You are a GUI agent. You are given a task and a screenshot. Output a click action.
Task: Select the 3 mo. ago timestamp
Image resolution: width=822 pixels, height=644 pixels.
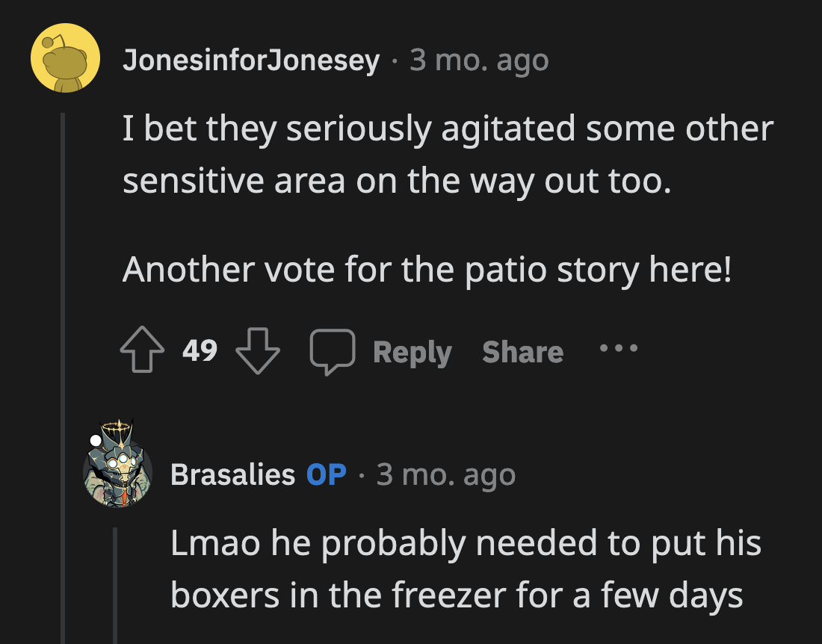click(x=477, y=60)
